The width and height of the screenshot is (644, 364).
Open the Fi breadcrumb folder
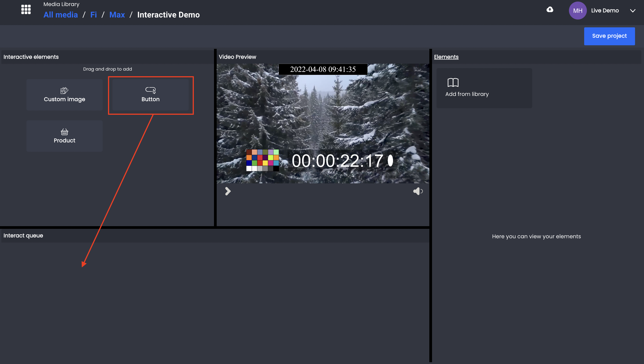pos(93,15)
